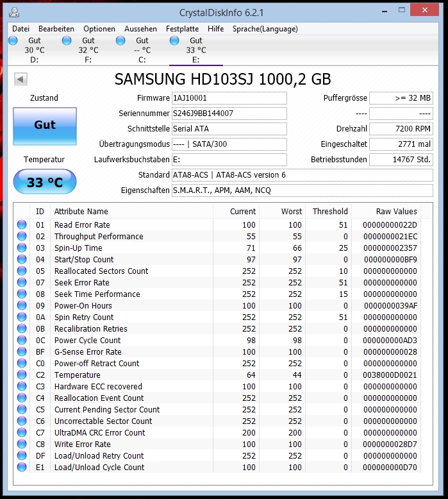This screenshot has height=499, width=448.
Task: Select the Load/Unload Cycle Count attribute name
Action: point(99,467)
